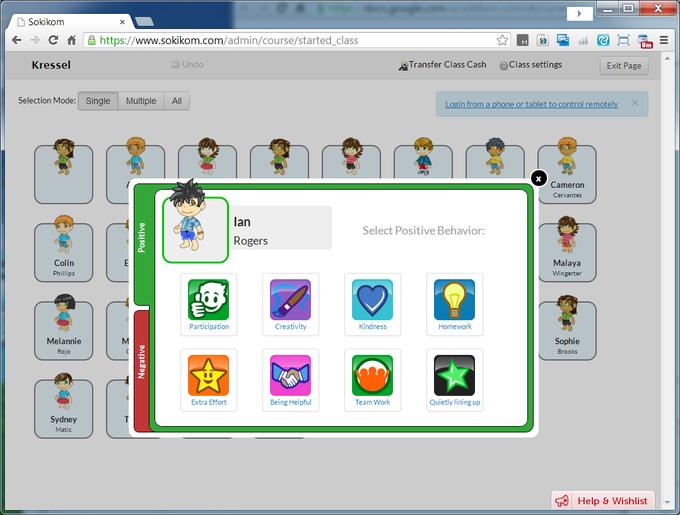The height and width of the screenshot is (515, 680).
Task: Open the remote login link
Action: [532, 104]
